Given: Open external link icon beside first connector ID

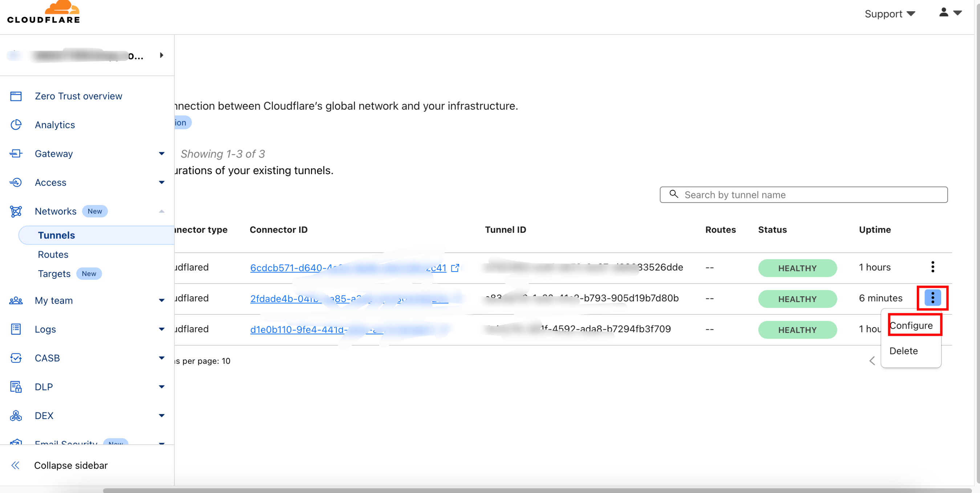Looking at the screenshot, I should pos(455,268).
